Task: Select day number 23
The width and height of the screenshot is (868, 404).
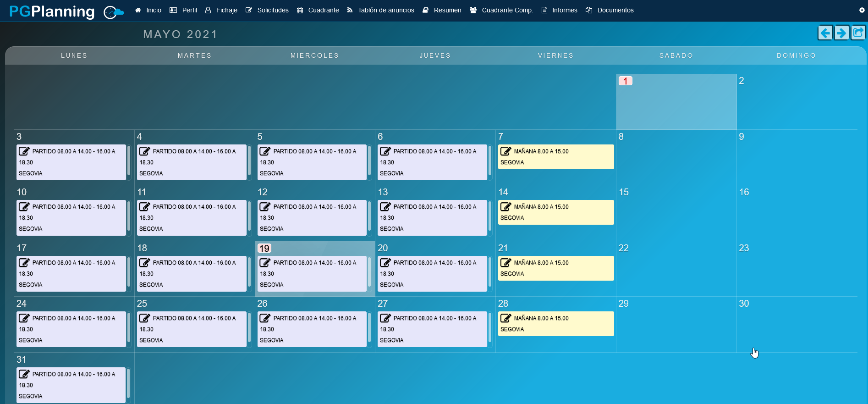Action: pos(744,248)
